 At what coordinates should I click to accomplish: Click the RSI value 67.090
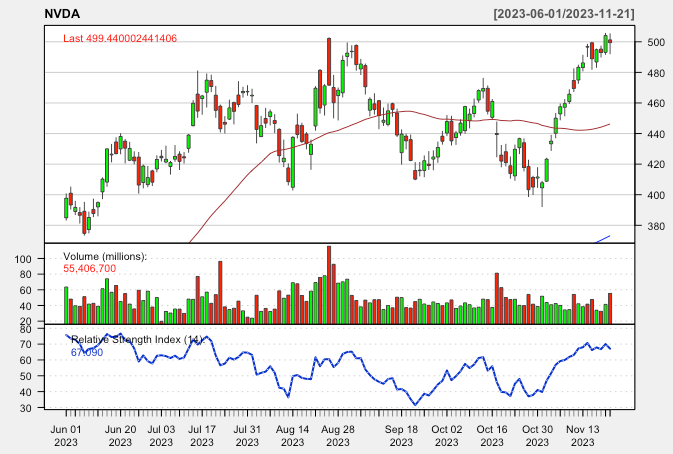point(87,352)
